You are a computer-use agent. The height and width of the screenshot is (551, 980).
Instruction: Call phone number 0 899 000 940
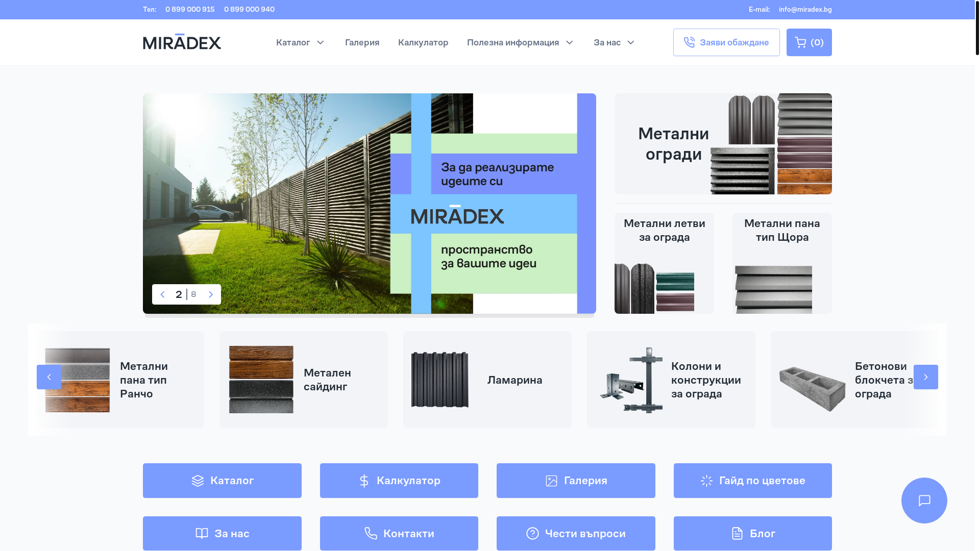pyautogui.click(x=249, y=9)
